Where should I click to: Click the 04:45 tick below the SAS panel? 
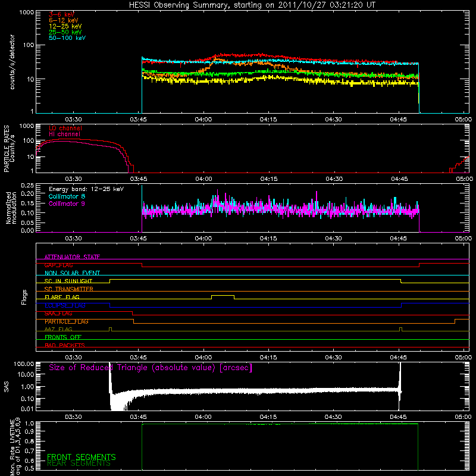[399, 417]
